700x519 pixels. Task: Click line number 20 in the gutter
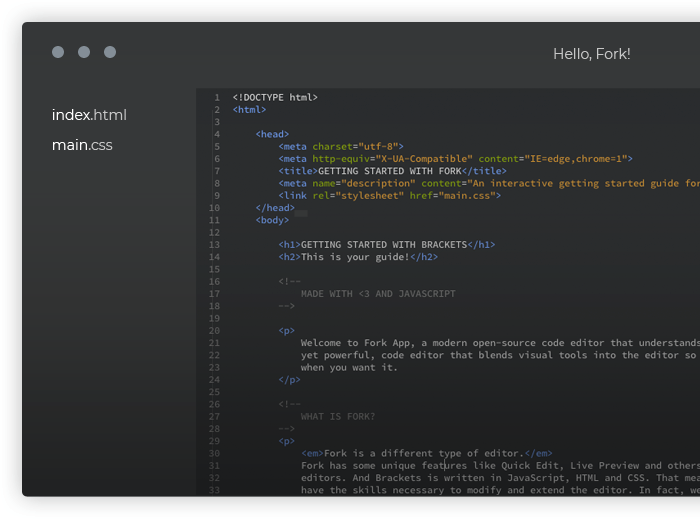(x=214, y=330)
